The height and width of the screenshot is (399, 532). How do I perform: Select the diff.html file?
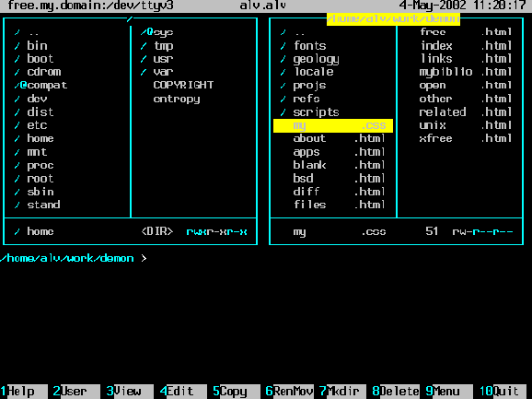(339, 192)
